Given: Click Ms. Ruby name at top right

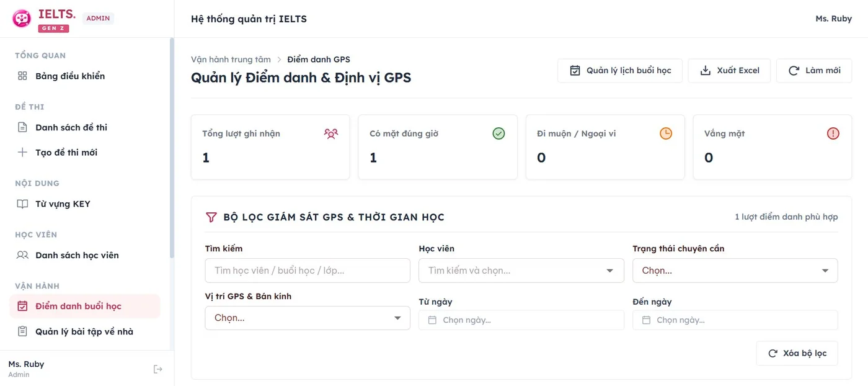Looking at the screenshot, I should pos(833,19).
